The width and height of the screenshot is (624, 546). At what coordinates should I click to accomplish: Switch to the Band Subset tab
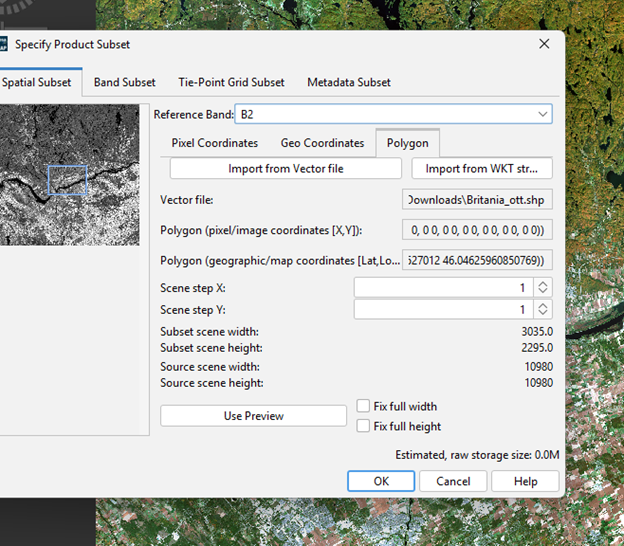point(125,82)
